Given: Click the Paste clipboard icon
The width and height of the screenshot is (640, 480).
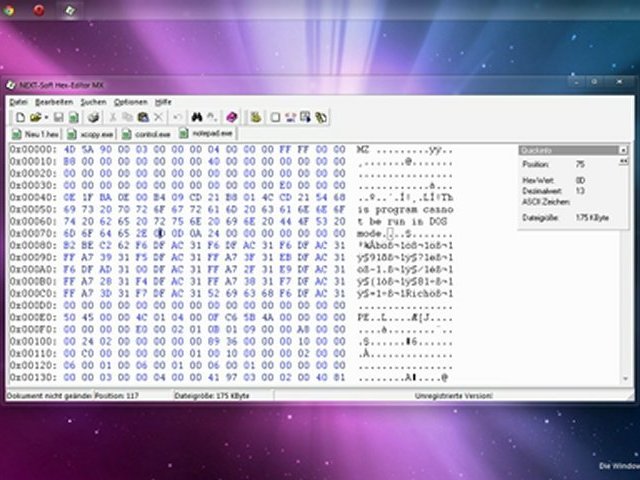Looking at the screenshot, I should 143,117.
